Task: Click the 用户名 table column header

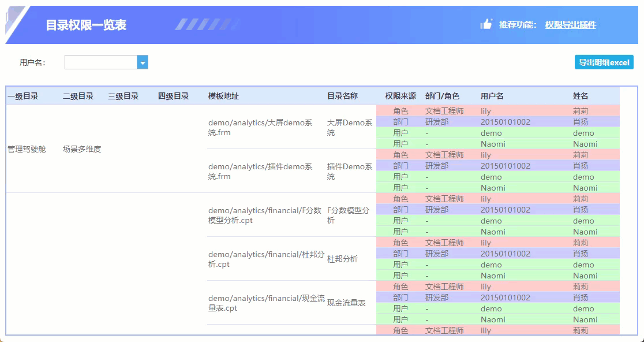Action: [492, 96]
